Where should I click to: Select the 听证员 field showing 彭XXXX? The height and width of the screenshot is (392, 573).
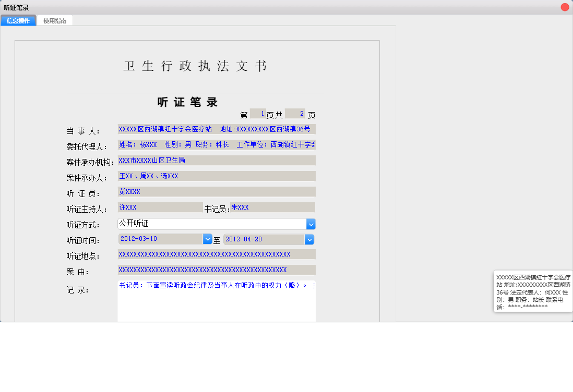point(216,191)
